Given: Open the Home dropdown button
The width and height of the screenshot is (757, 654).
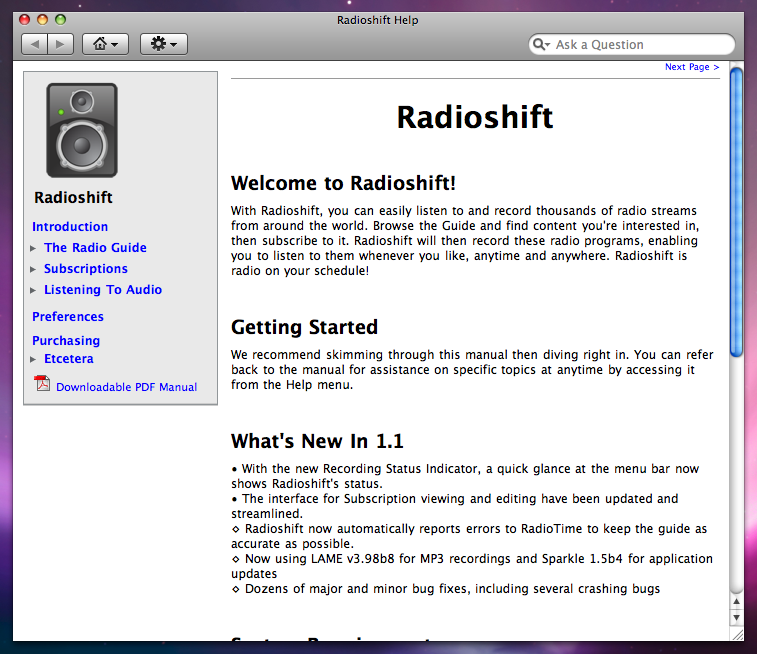Looking at the screenshot, I should [105, 44].
